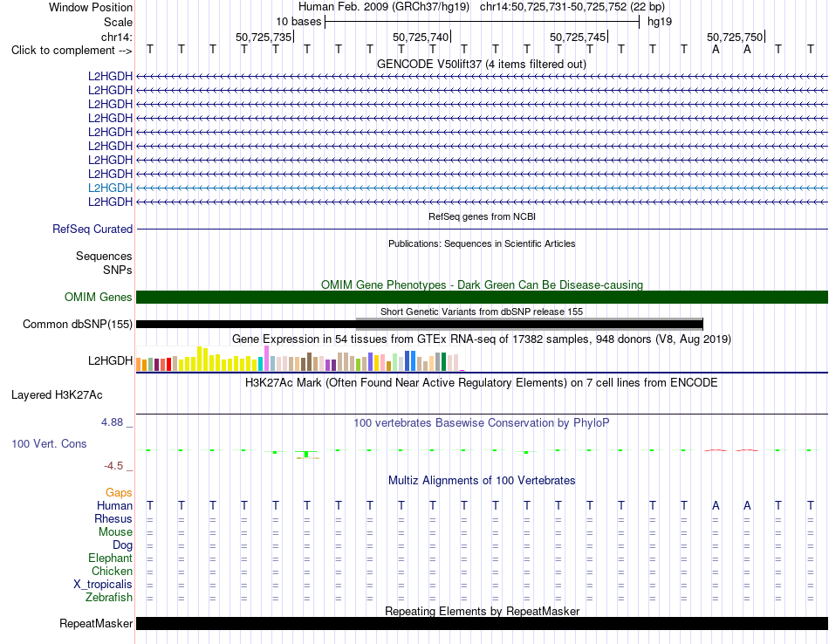This screenshot has width=829, height=644.
Task: Open 'Publications: Sequences in Scientific Articles' title
Action: point(482,243)
